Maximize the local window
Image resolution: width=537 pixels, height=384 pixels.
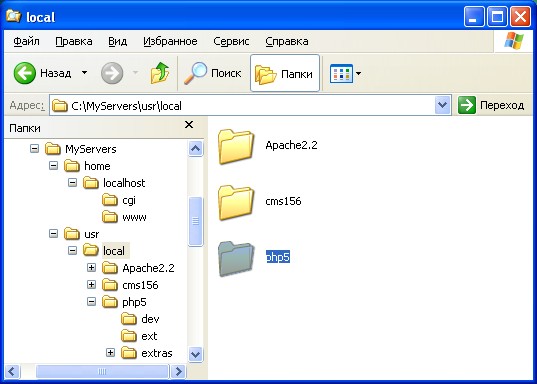(497, 16)
